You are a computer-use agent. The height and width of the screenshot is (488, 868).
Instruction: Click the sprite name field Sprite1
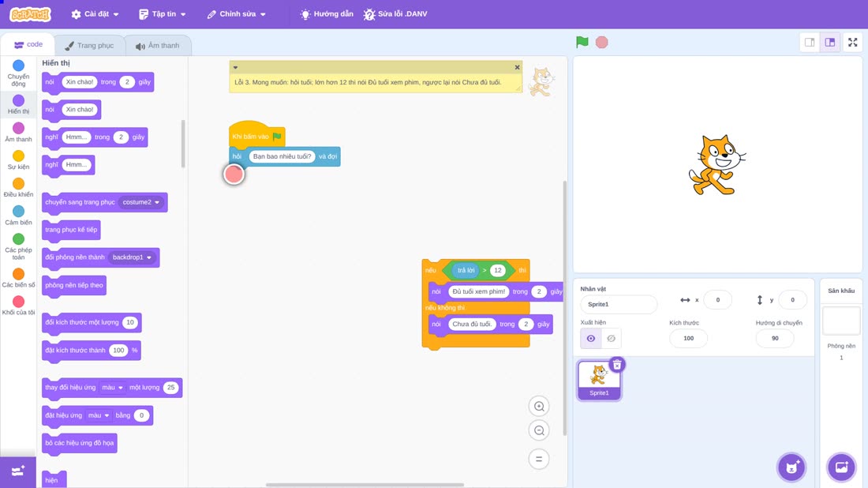(619, 304)
